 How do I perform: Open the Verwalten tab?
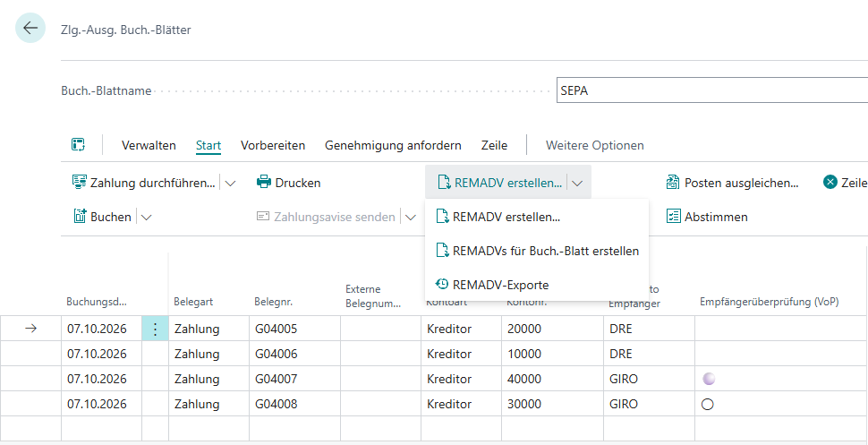[x=149, y=145]
